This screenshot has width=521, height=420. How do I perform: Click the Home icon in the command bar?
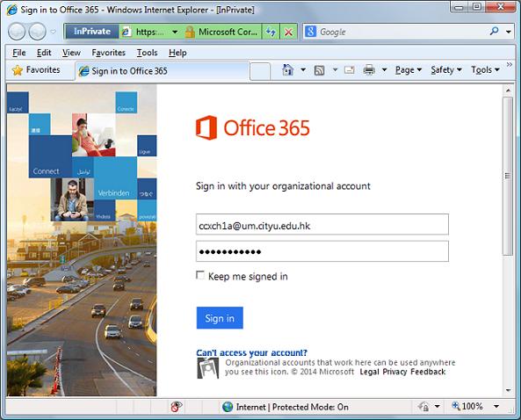(x=288, y=70)
